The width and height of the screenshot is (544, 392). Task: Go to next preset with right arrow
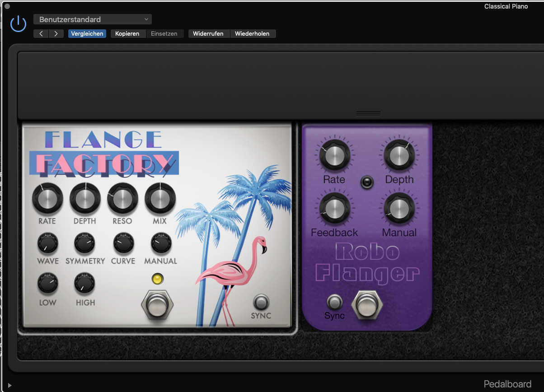tap(56, 34)
